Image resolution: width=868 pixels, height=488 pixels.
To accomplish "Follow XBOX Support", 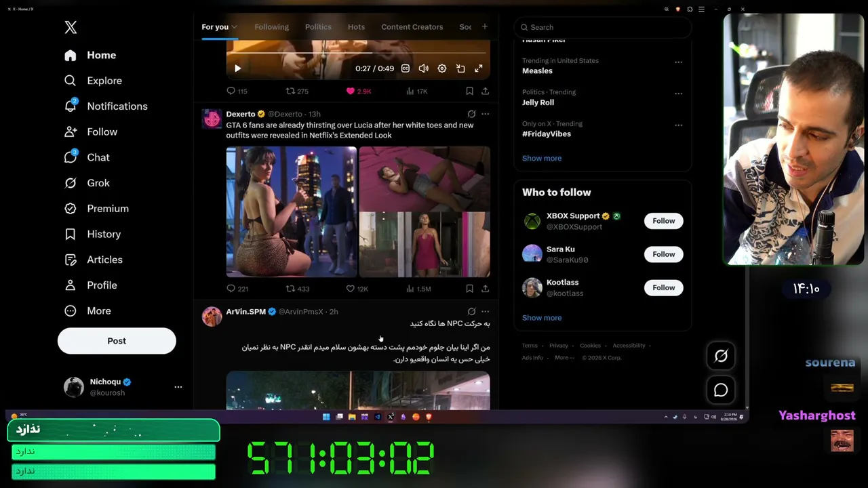I will coord(663,221).
